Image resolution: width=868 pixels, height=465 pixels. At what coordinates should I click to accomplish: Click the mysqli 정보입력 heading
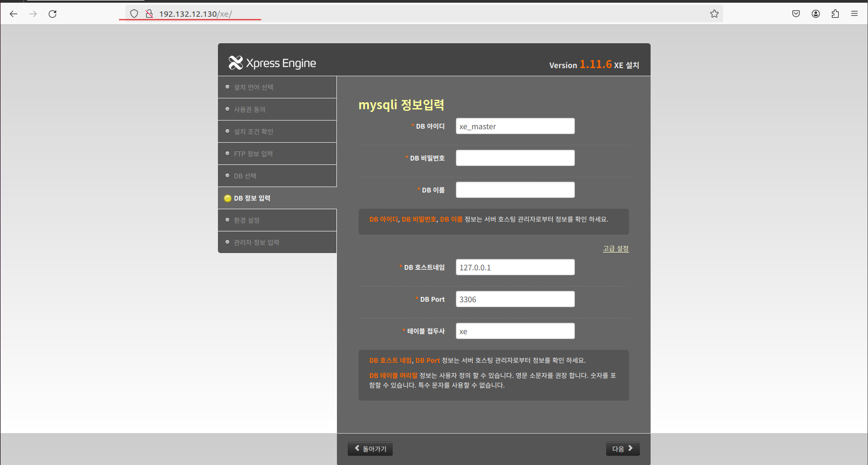401,105
